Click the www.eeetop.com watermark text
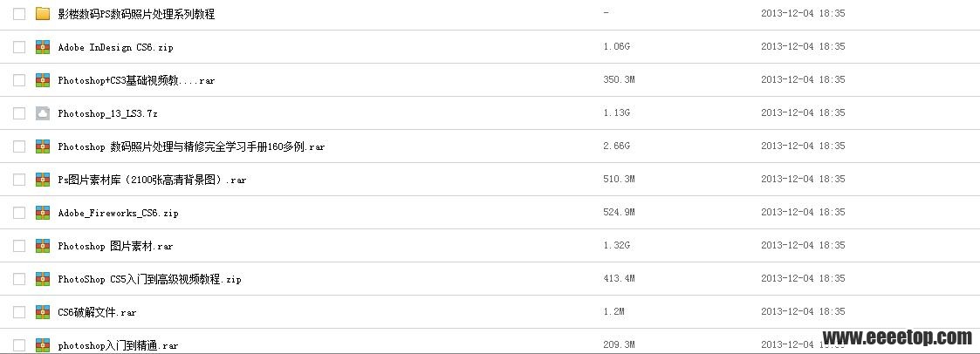Screen dimensions: 980x354 point(897,337)
